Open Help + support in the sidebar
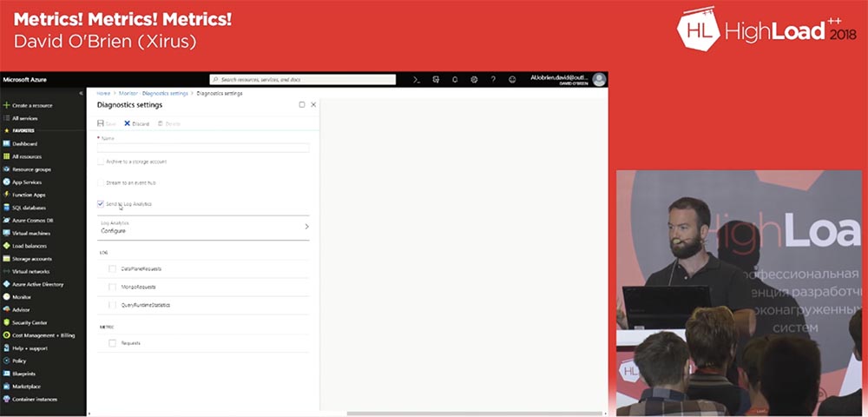Image resolution: width=868 pixels, height=417 pixels. [x=30, y=348]
